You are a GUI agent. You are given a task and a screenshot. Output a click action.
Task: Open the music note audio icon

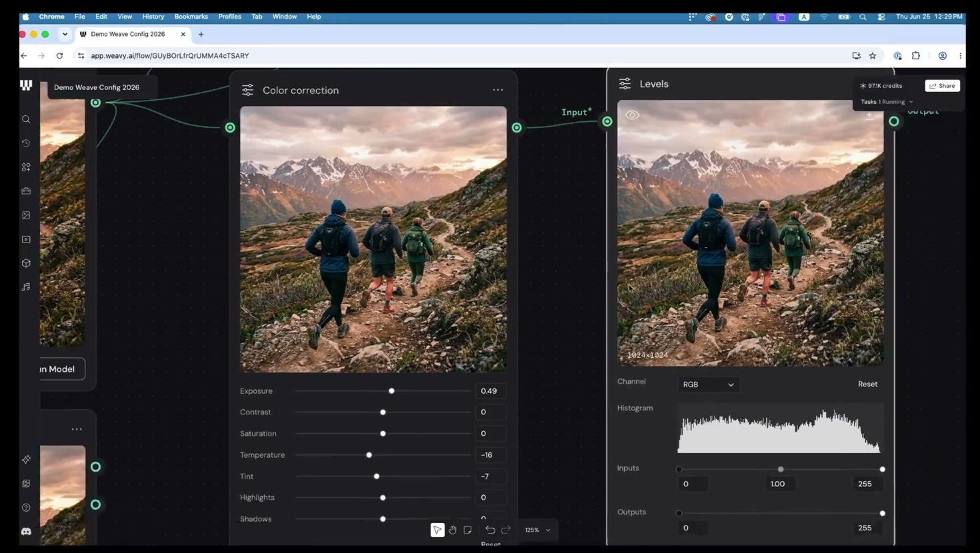(x=26, y=287)
